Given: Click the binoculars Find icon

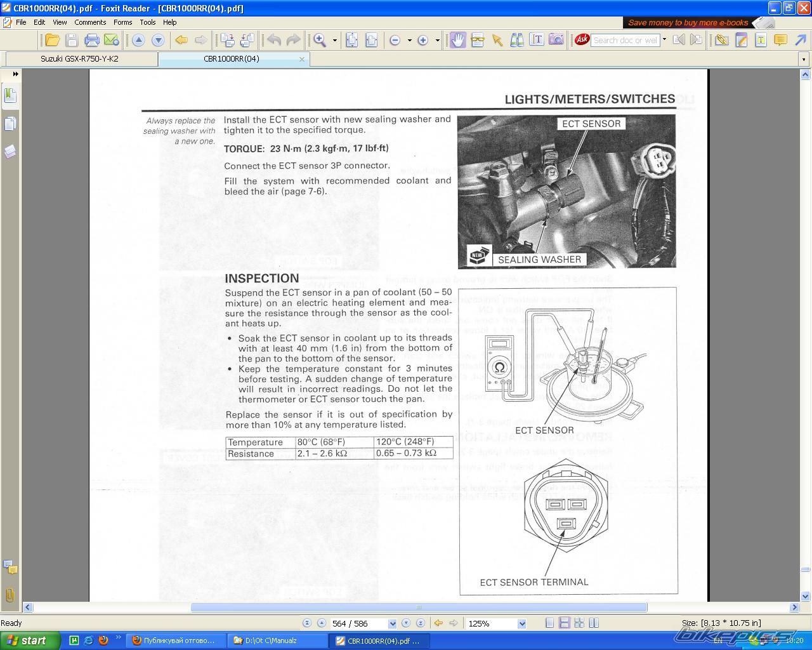Looking at the screenshot, I should point(517,40).
